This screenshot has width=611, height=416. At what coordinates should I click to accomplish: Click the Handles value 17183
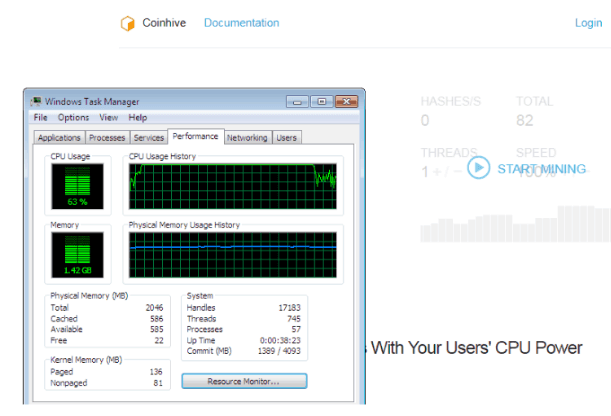tap(289, 308)
